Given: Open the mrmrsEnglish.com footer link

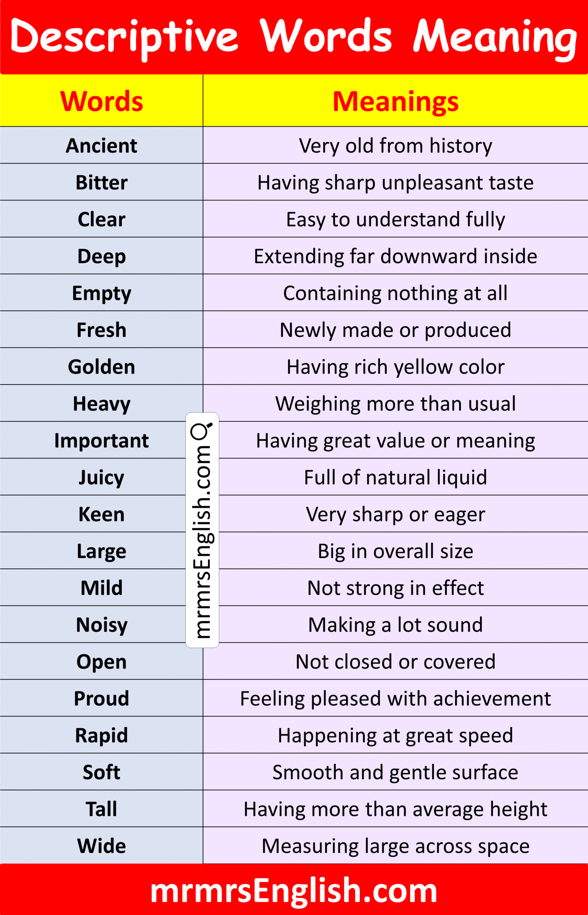Looking at the screenshot, I should 294,890.
